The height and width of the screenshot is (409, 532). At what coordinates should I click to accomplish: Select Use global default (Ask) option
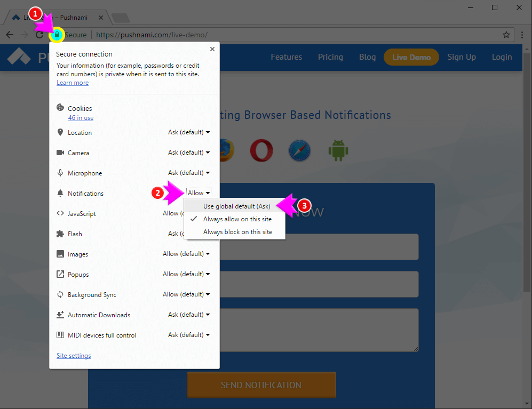click(236, 206)
